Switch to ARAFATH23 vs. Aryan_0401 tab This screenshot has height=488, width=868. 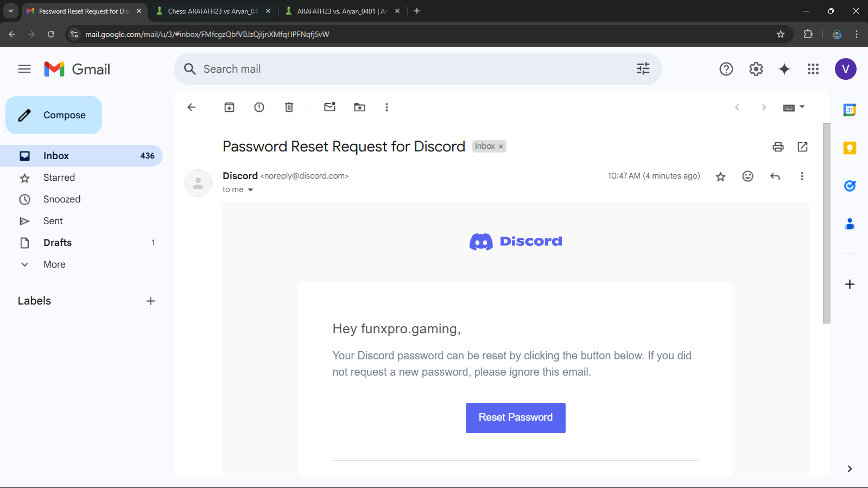pyautogui.click(x=343, y=11)
